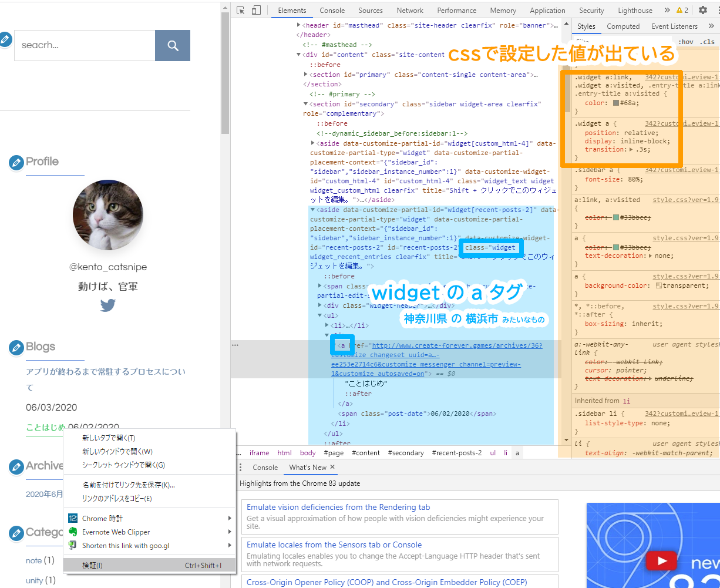
Task: Expand the section#primary node
Action: [305, 75]
